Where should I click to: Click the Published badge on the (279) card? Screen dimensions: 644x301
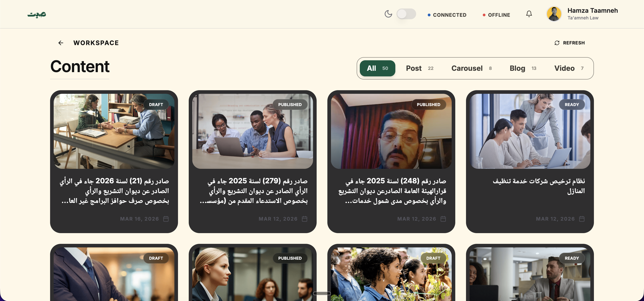click(x=290, y=105)
